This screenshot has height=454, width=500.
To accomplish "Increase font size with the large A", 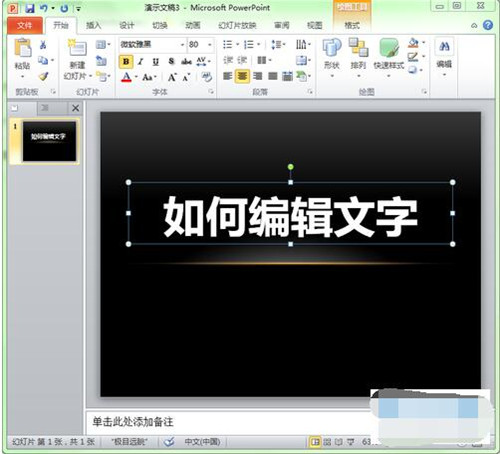I will (172, 78).
